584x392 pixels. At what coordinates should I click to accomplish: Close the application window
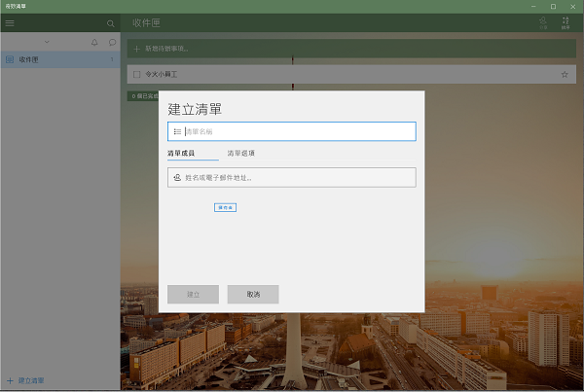pos(573,7)
